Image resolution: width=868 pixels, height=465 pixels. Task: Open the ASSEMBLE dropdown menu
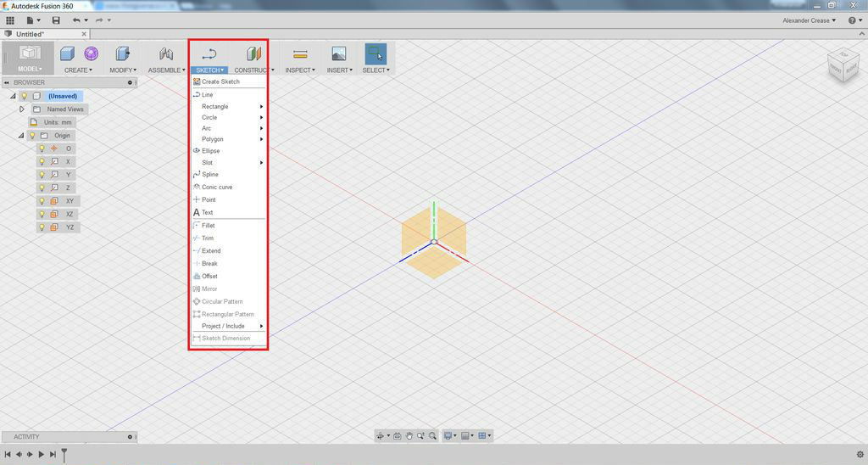[x=166, y=70]
